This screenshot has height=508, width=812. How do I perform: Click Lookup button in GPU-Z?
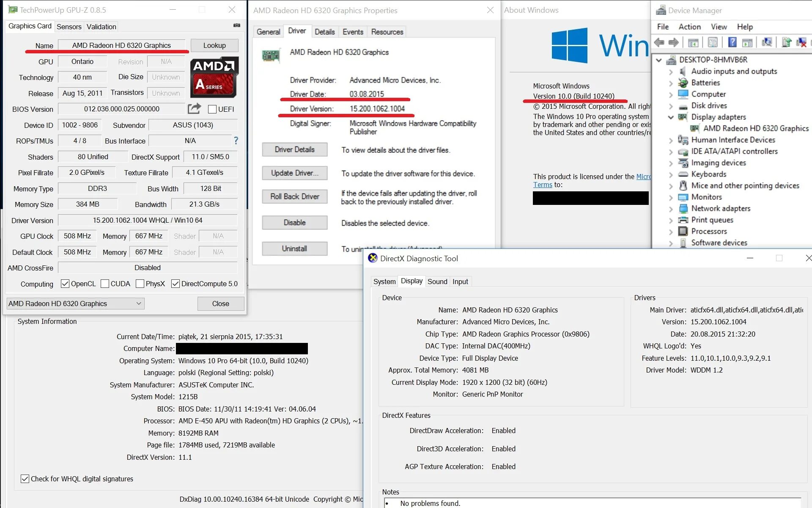click(x=214, y=45)
